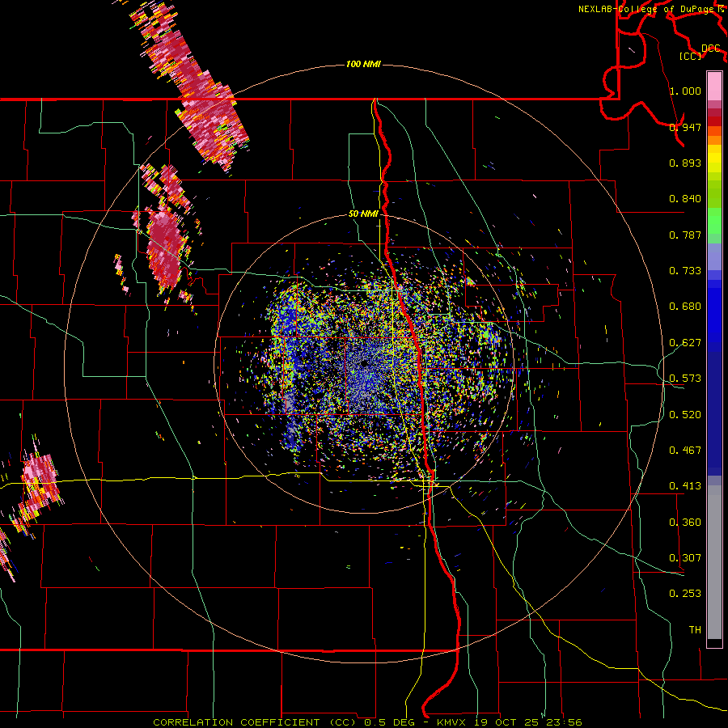Screen dimensions: 728x728
Task: Pick the lavender segment of the color bar
Action: (714, 256)
